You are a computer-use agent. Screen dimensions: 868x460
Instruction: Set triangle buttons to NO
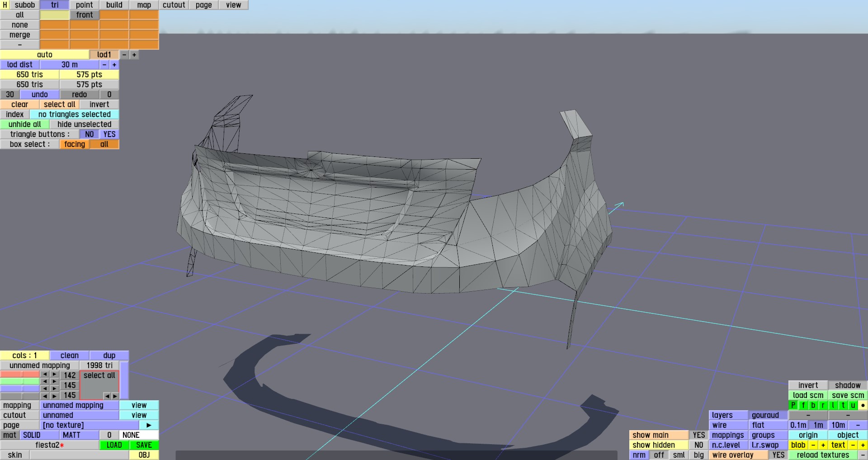(90, 134)
